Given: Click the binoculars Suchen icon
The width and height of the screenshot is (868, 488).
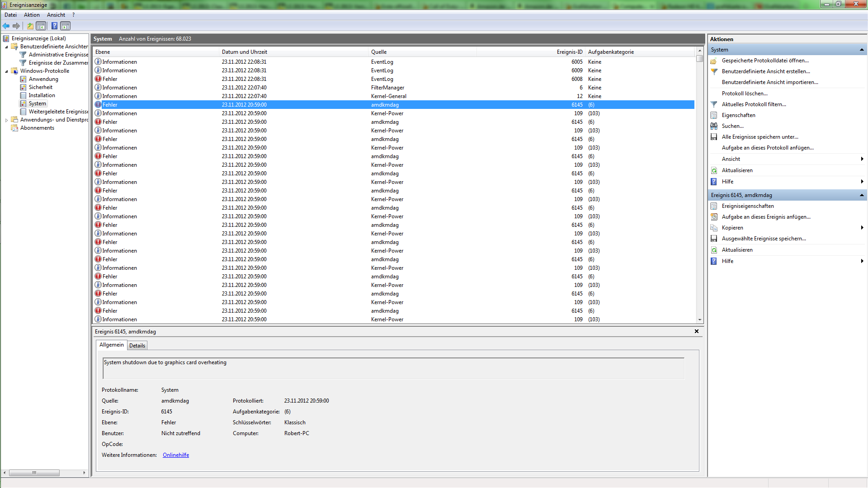Looking at the screenshot, I should [714, 126].
